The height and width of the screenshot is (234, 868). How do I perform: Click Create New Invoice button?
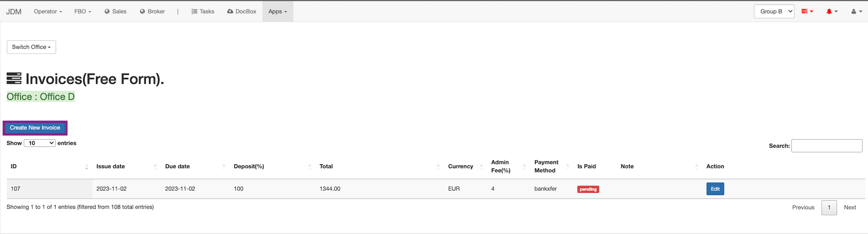coord(35,128)
